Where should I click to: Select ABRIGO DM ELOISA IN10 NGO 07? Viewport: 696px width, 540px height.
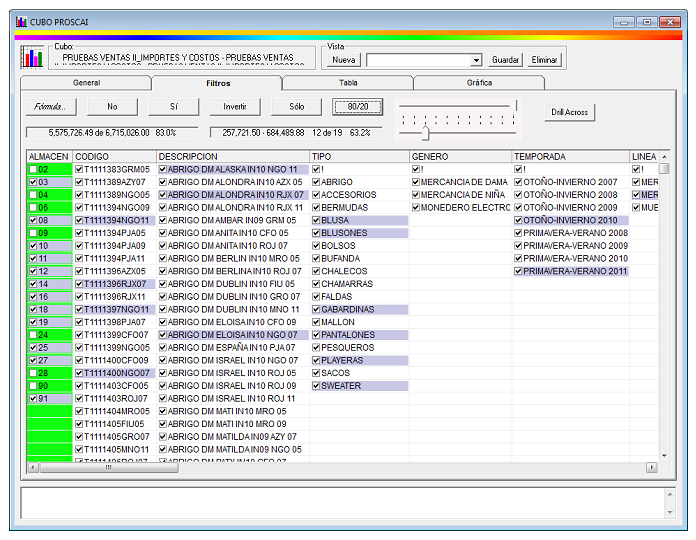[x=233, y=335]
